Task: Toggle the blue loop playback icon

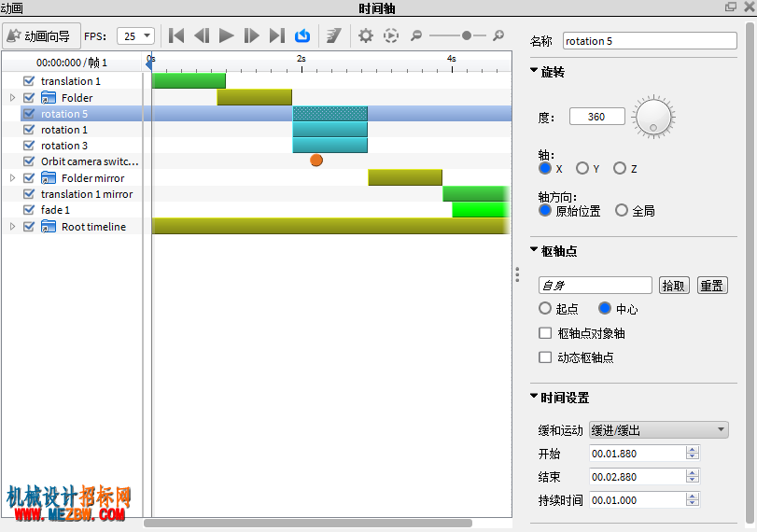Action: click(x=302, y=35)
